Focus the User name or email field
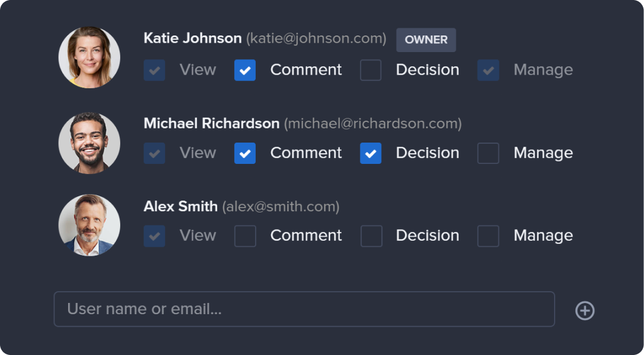The height and width of the screenshot is (355, 644). point(304,309)
